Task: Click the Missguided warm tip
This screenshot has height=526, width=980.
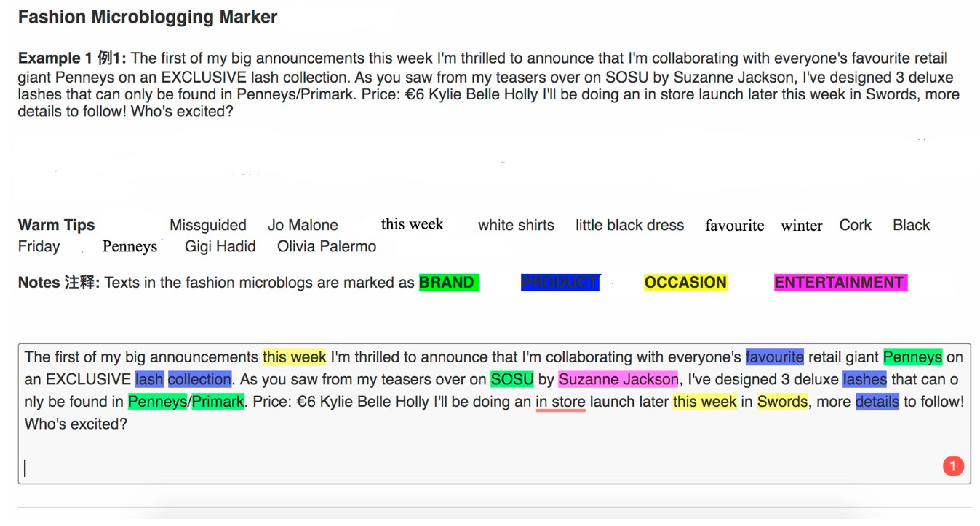Action: point(208,225)
